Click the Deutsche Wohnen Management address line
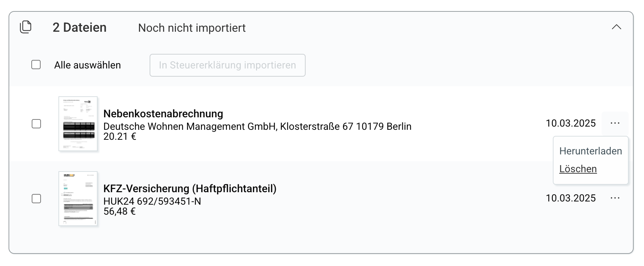 [257, 127]
